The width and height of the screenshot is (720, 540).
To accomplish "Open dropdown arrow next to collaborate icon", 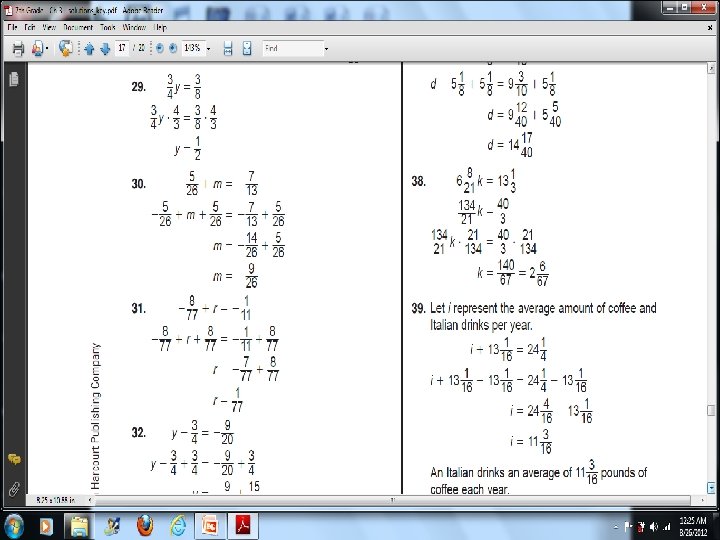I will [x=47, y=49].
